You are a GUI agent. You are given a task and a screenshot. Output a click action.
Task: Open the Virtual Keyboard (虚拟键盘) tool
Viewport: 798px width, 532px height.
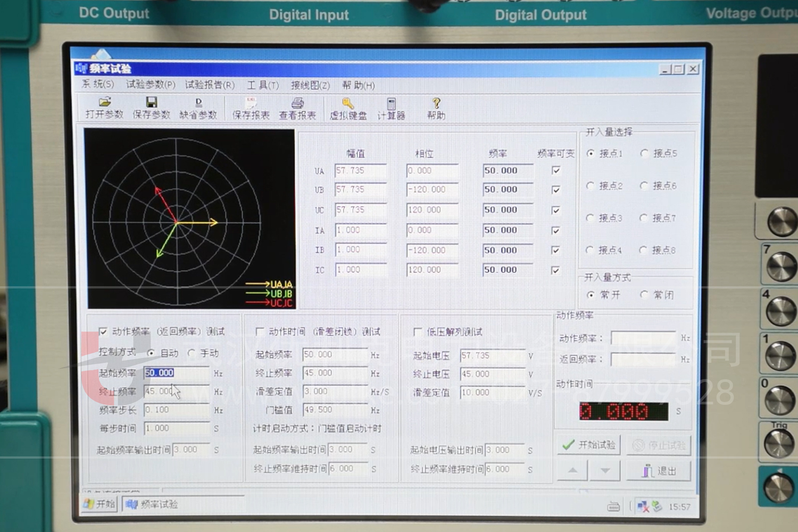(x=348, y=104)
